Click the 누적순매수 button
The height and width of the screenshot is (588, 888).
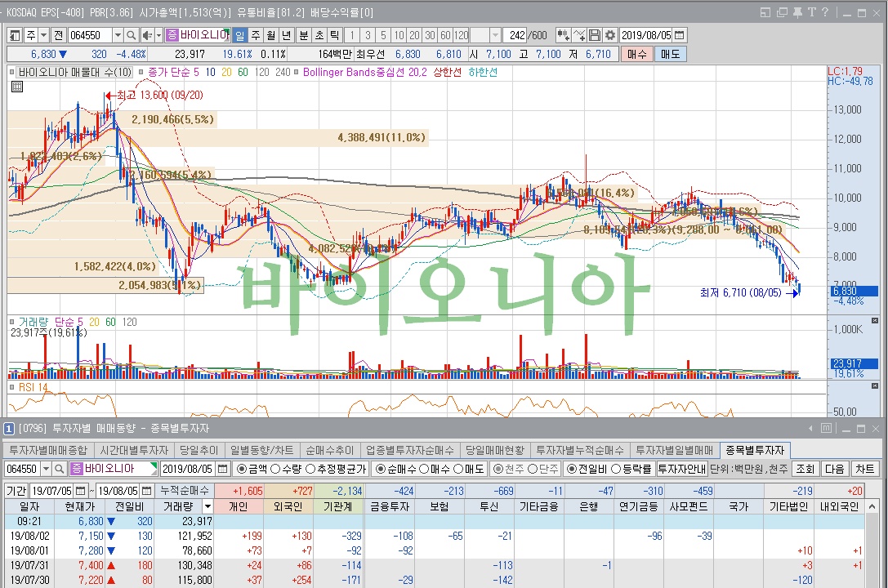185,491
